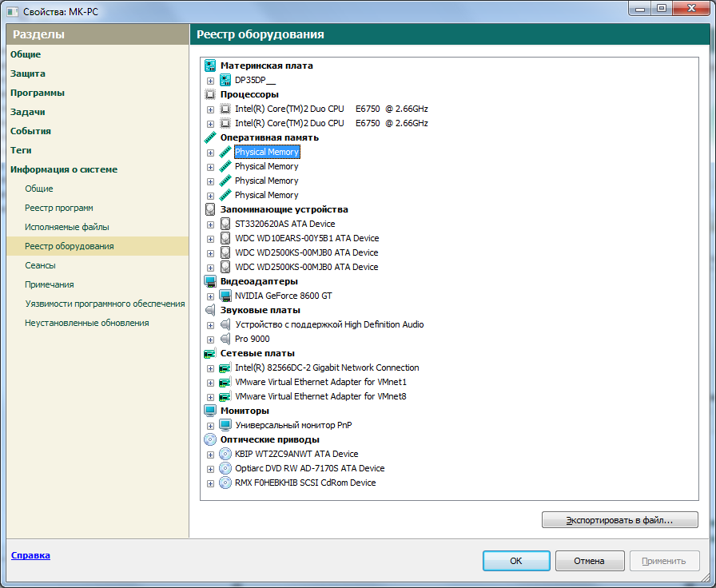Select the highlighted Physical Memory entry
716x588 pixels.
[267, 152]
